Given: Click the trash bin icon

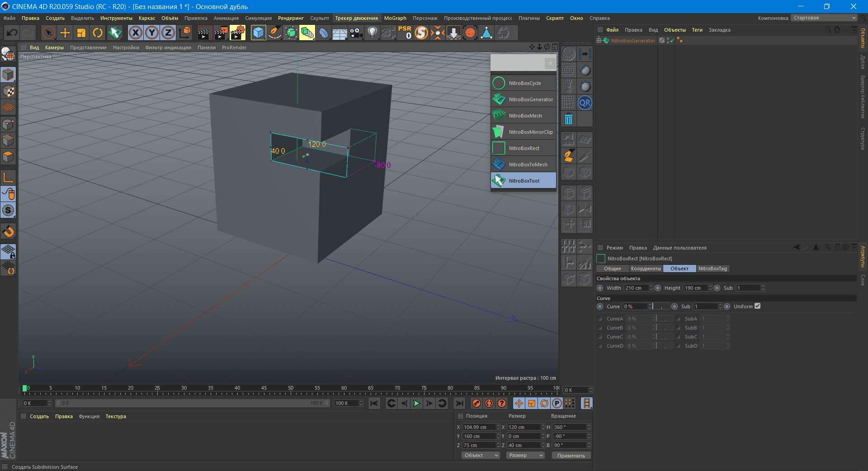Looking at the screenshot, I should [569, 119].
